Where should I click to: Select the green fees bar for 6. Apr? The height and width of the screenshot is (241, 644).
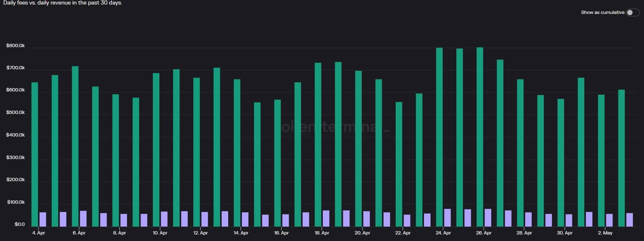point(75,146)
